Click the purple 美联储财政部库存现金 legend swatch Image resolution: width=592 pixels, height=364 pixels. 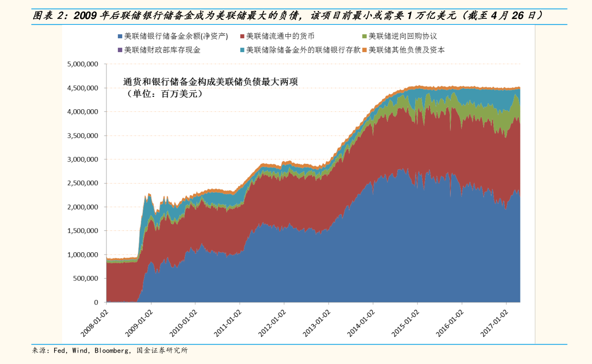pos(120,50)
